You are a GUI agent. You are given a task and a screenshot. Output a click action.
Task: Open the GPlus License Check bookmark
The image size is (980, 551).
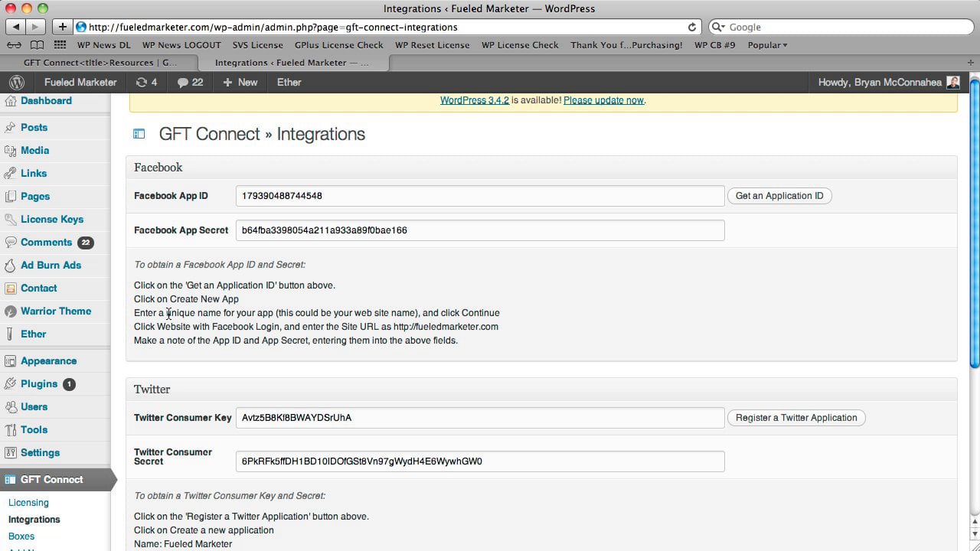coord(339,45)
